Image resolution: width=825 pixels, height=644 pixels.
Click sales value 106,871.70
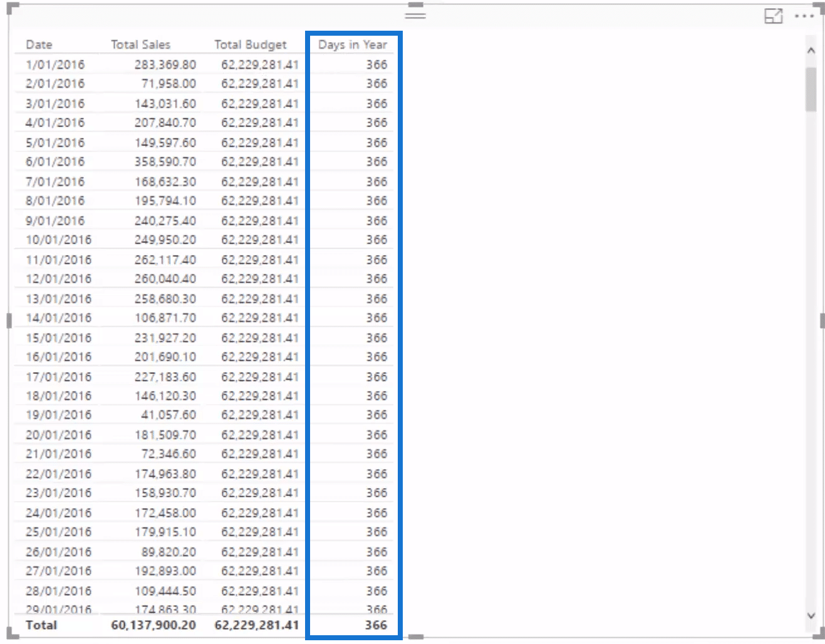click(165, 318)
